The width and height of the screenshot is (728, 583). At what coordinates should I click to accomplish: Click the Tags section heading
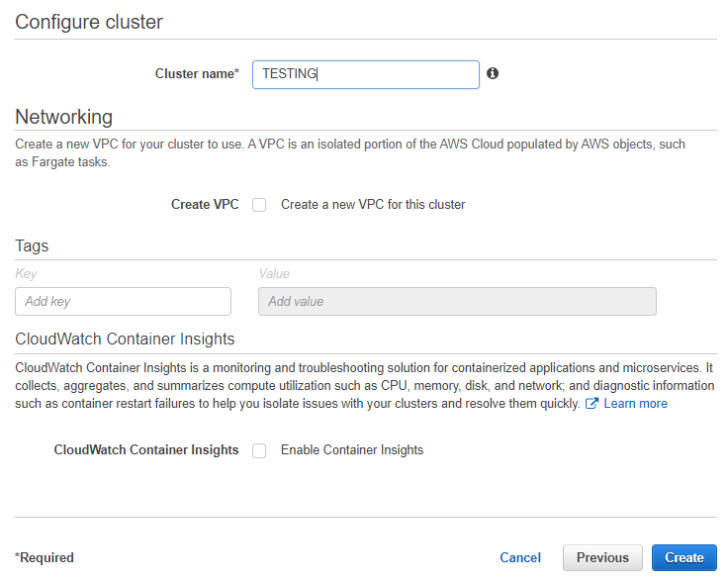pos(32,245)
